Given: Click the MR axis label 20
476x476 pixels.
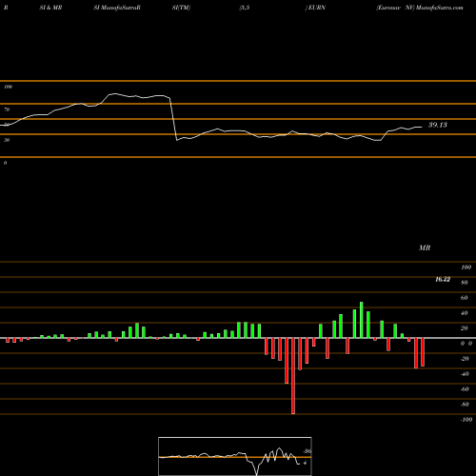Looking at the screenshot, I should (x=465, y=328).
